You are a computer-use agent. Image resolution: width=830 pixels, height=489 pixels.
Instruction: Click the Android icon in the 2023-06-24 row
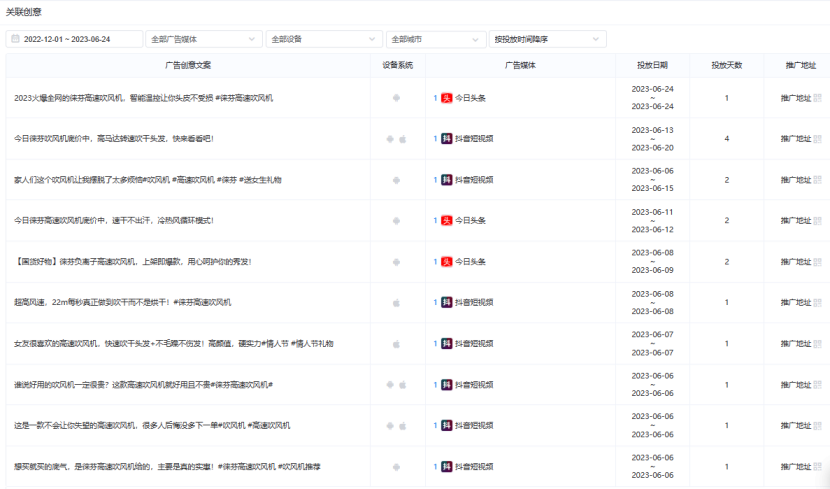coord(396,98)
